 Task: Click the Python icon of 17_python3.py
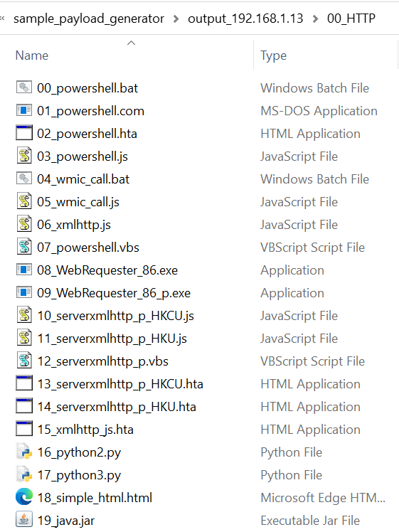(24, 474)
